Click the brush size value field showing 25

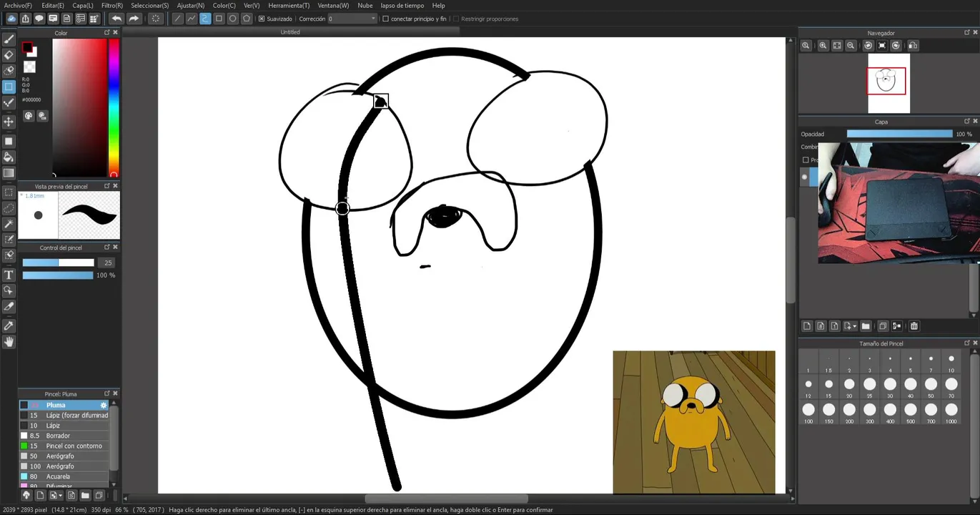click(107, 263)
